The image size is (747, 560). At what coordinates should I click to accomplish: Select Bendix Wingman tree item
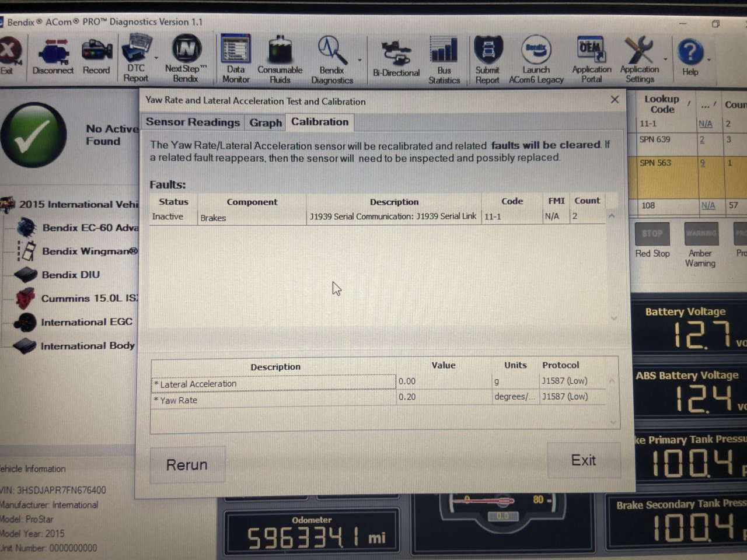pyautogui.click(x=78, y=251)
